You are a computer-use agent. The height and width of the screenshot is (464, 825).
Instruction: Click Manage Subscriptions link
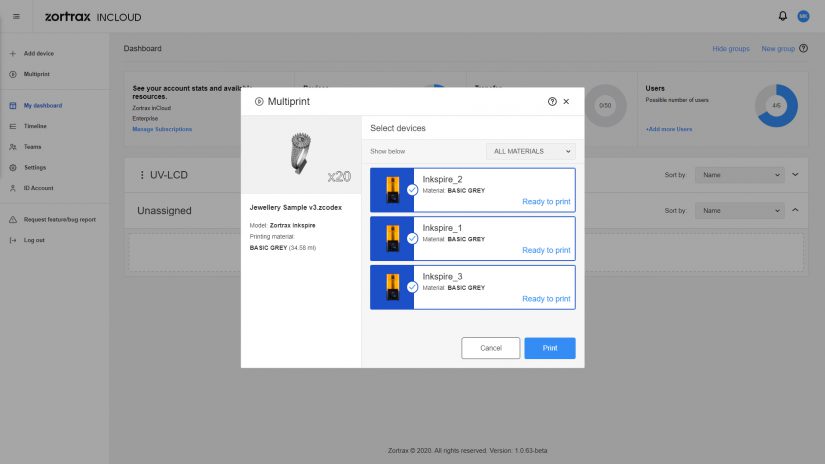coord(162,129)
